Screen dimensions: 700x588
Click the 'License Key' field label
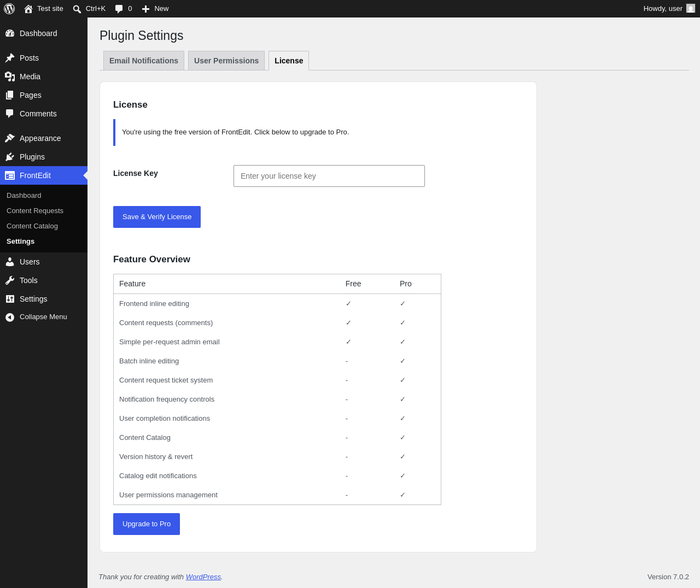tap(136, 173)
